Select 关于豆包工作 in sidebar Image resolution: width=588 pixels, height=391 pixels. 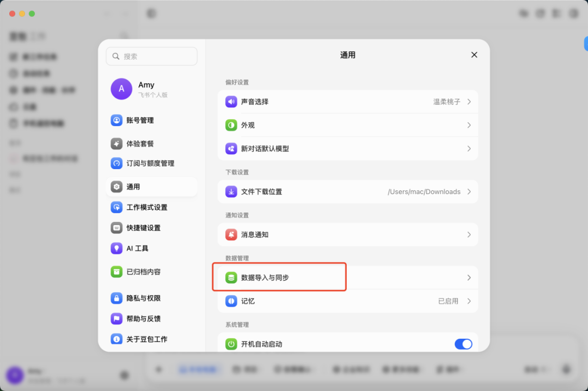click(151, 339)
